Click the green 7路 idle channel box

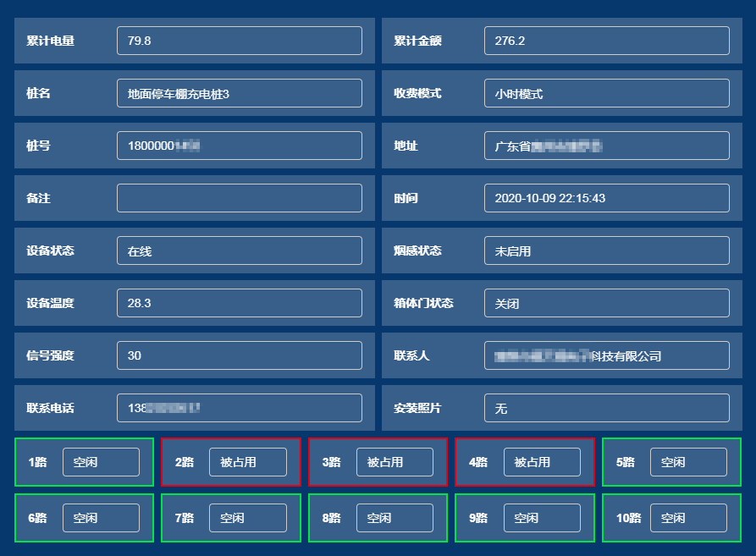[230, 518]
